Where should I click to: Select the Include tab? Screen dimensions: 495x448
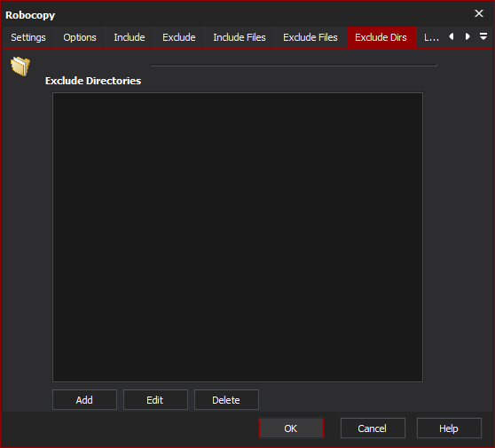pyautogui.click(x=130, y=37)
